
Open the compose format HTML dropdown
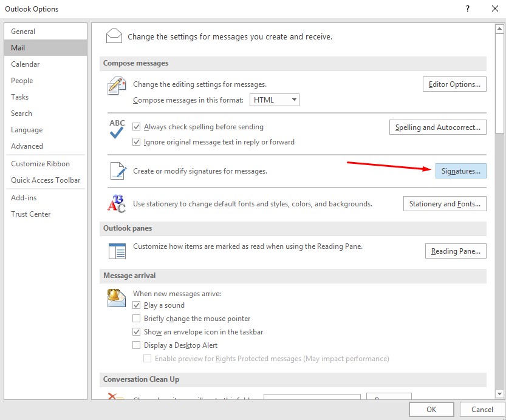pos(275,100)
